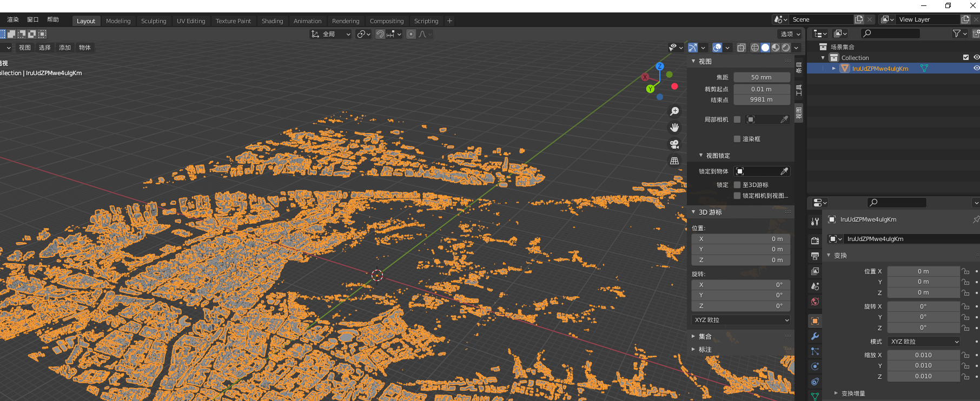Open the object rotation 模式 dropdown
Image resolution: width=980 pixels, height=401 pixels.
coord(924,342)
